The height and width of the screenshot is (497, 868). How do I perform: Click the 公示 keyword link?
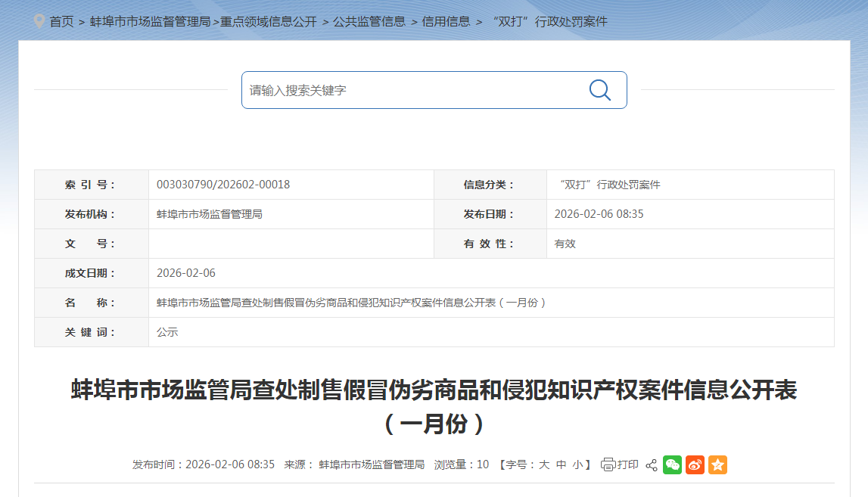coord(166,331)
